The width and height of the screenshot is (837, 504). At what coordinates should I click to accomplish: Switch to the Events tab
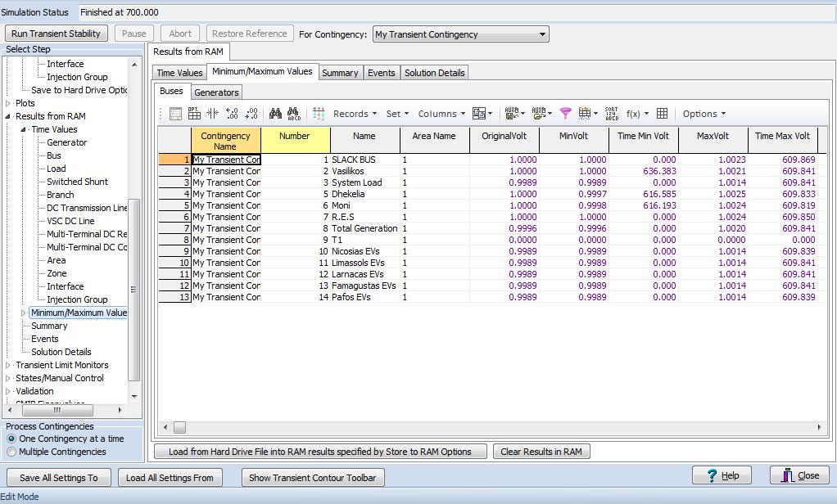[x=381, y=73]
